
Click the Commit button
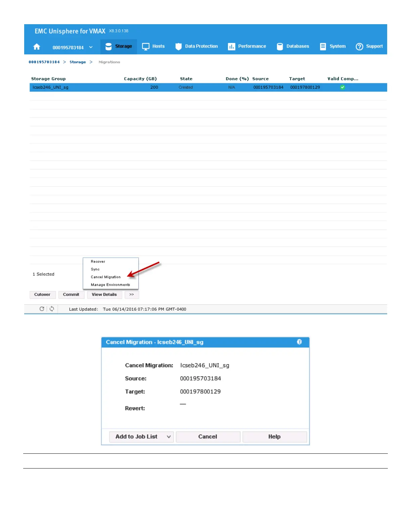[x=71, y=295]
